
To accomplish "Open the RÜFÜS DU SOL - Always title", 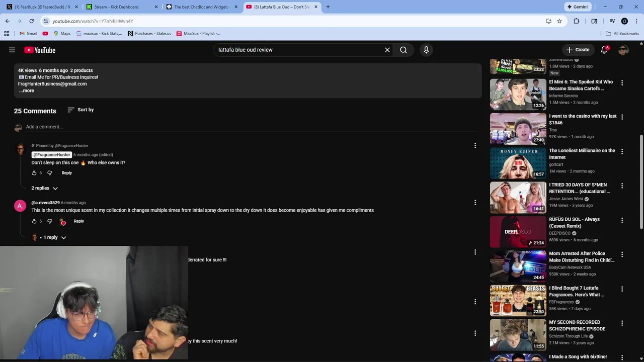I will coord(574,223).
